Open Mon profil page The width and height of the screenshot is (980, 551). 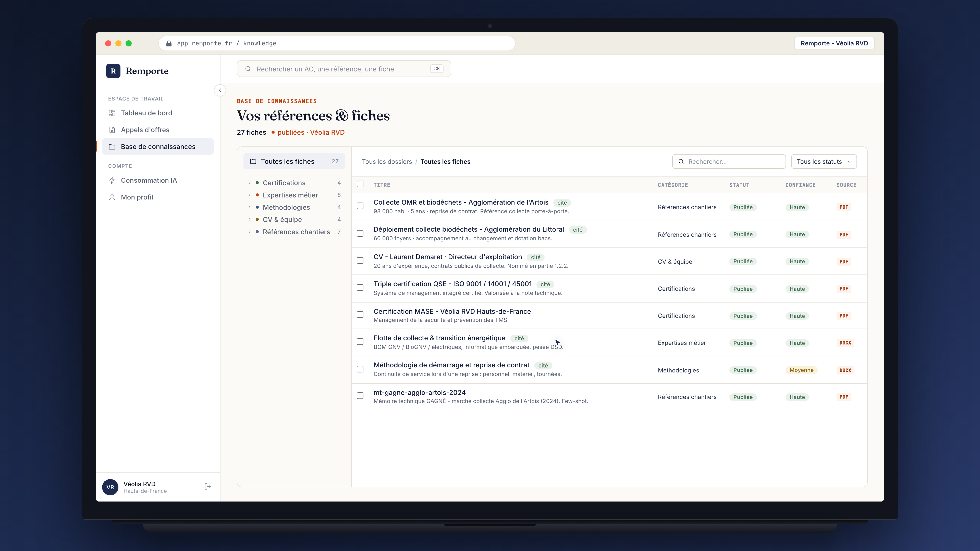tap(158, 197)
